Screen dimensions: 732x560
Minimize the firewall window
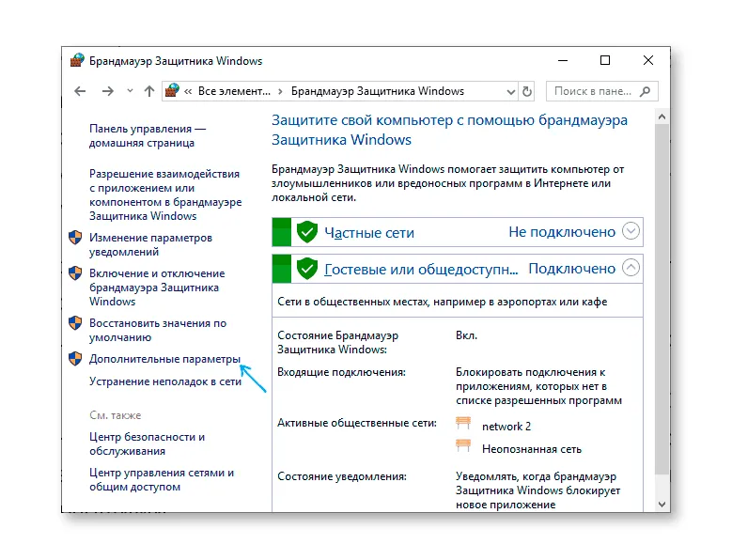563,61
